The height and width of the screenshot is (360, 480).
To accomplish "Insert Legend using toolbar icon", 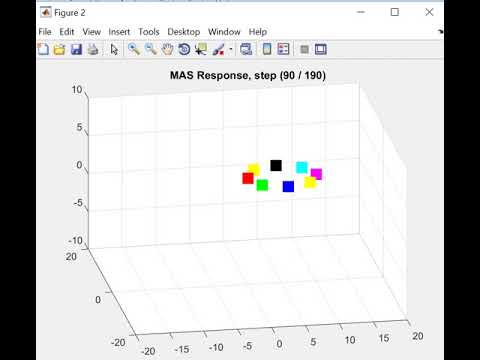I will click(x=283, y=49).
